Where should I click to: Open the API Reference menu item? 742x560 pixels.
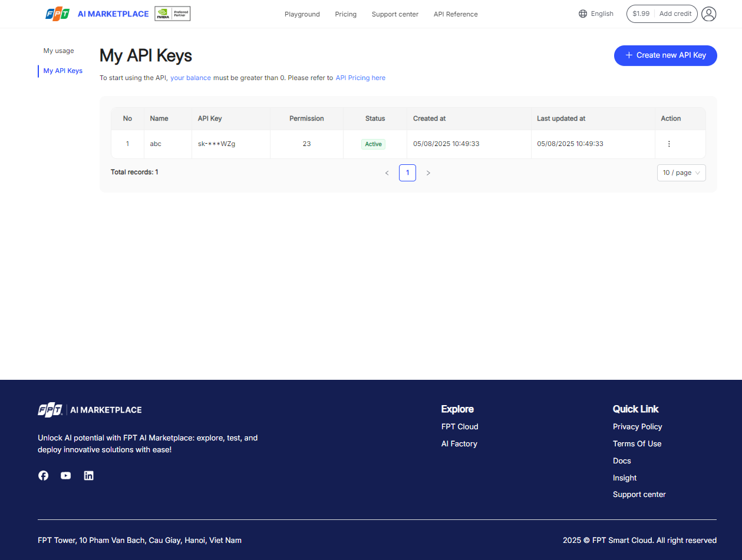(456, 14)
